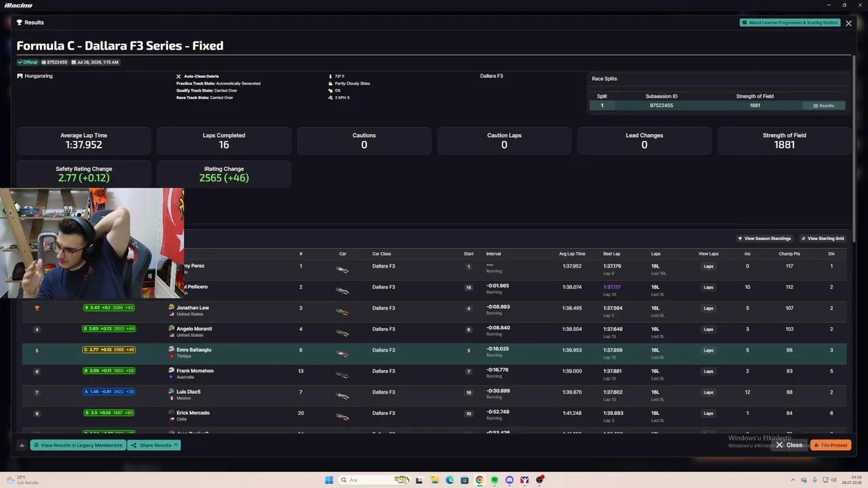The width and height of the screenshot is (868, 488).
Task: Click Erick Mercado's helmet icon
Action: (x=172, y=413)
